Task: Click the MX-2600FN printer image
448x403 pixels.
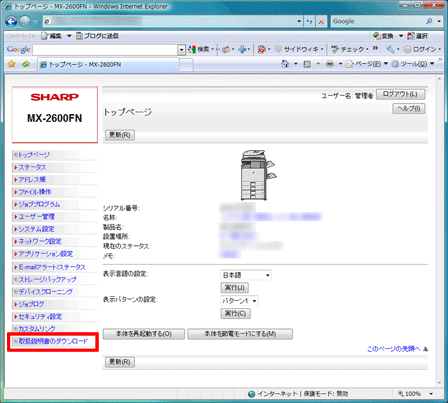Action: pyautogui.click(x=258, y=175)
